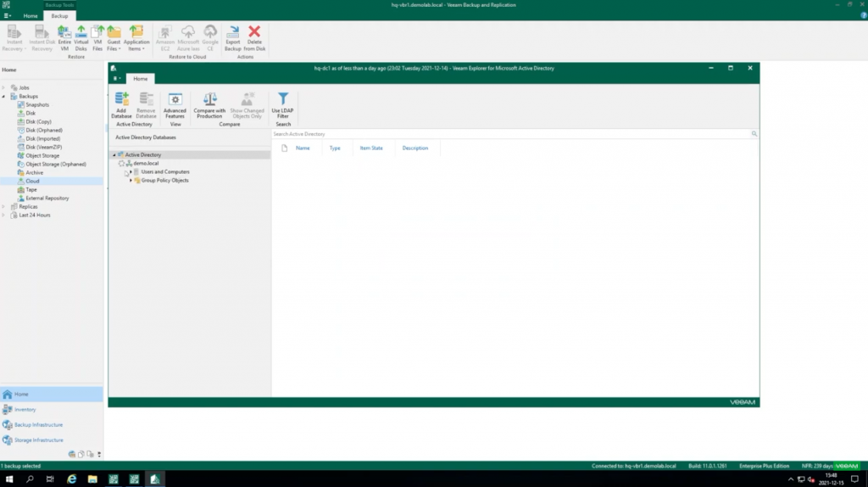Select Disk (Copy) backups node
Screen dimensions: 868x487
[38, 122]
